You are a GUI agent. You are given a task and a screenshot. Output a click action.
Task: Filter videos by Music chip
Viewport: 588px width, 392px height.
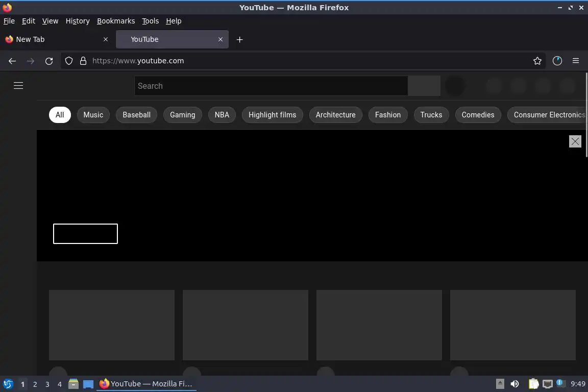coord(93,115)
